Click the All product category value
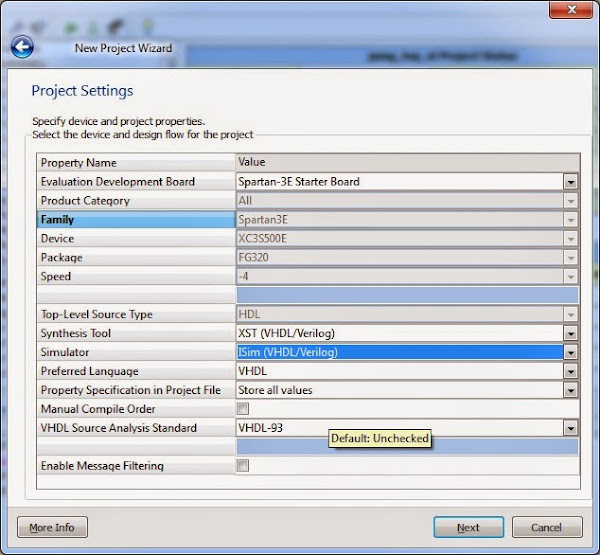 click(399, 201)
